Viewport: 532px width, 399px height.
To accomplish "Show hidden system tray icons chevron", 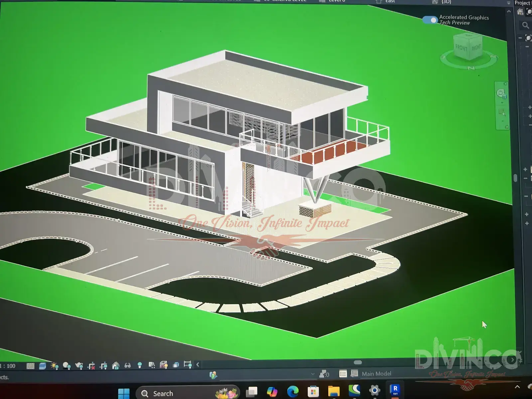I will click(517, 387).
